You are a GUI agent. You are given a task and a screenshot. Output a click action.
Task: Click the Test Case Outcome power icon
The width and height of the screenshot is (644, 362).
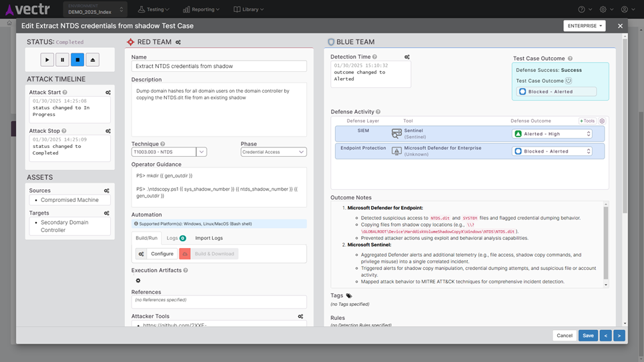pyautogui.click(x=569, y=81)
